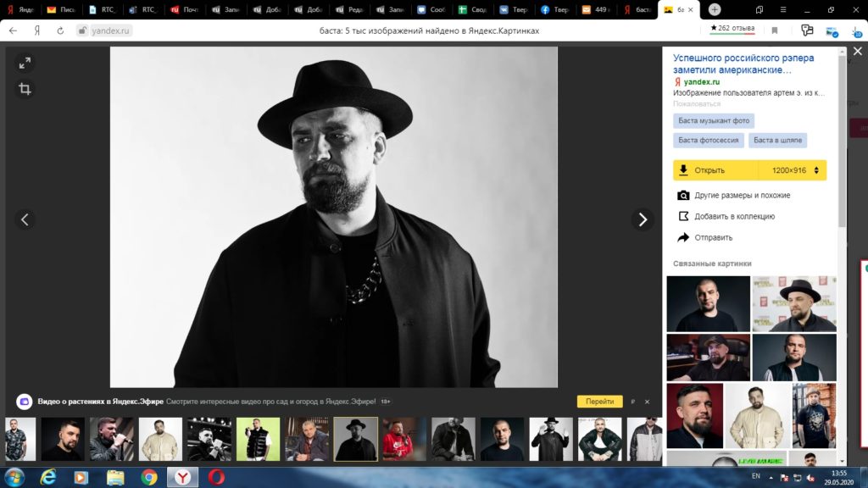This screenshot has width=868, height=488.
Task: Close the Yandex Efir ad banner
Action: coord(647,402)
